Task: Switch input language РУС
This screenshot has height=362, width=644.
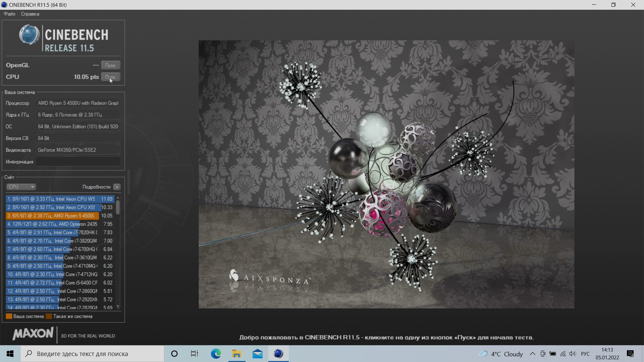Action: click(x=585, y=354)
